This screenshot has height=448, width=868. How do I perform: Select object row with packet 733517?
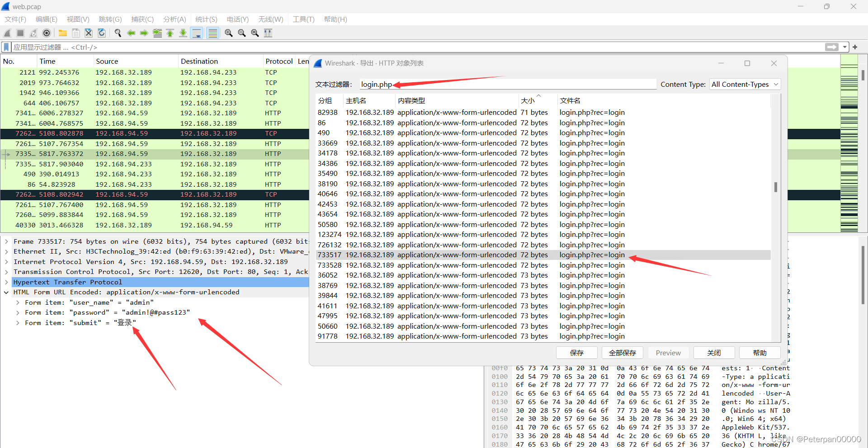pyautogui.click(x=543, y=255)
